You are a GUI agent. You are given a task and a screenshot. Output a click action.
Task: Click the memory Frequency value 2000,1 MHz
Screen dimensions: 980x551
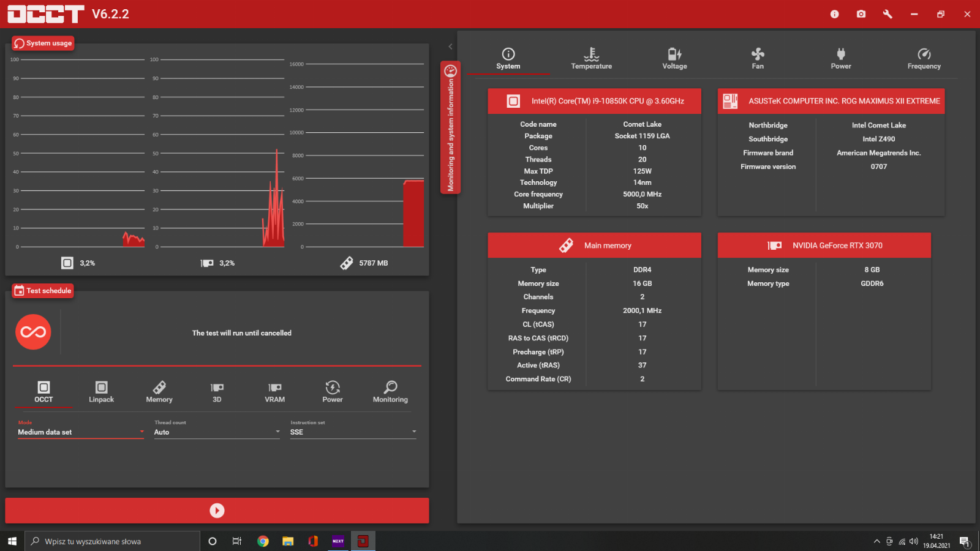[x=642, y=310]
